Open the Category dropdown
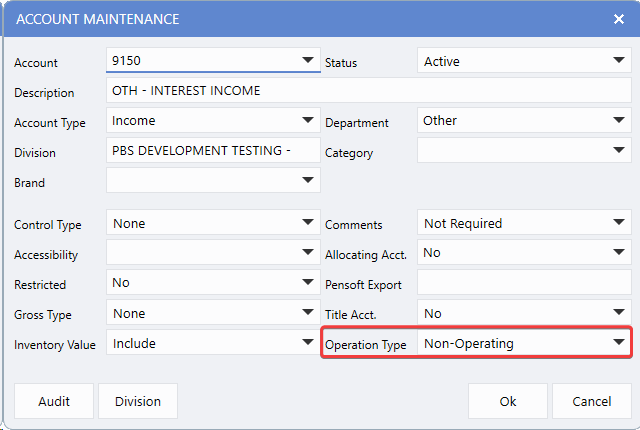Viewport: 640px width, 430px height. (x=619, y=152)
